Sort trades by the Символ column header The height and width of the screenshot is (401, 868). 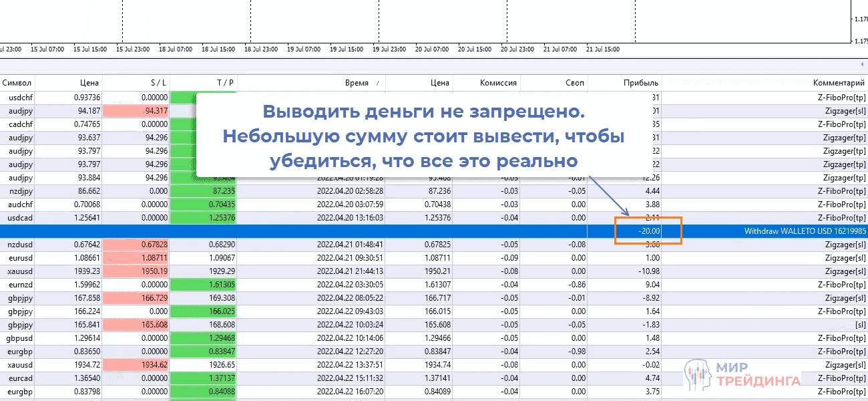point(19,82)
